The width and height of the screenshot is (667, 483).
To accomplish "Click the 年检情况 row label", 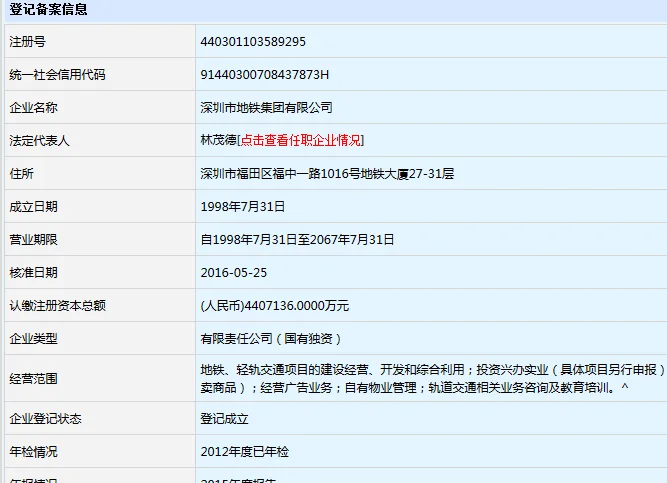I will [x=33, y=452].
